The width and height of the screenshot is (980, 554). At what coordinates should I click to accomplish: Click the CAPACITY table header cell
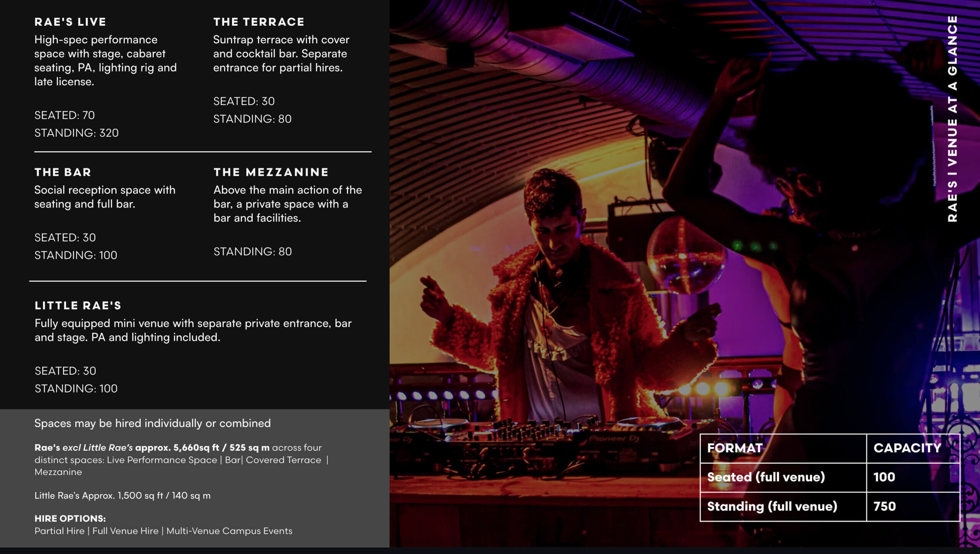[913, 448]
